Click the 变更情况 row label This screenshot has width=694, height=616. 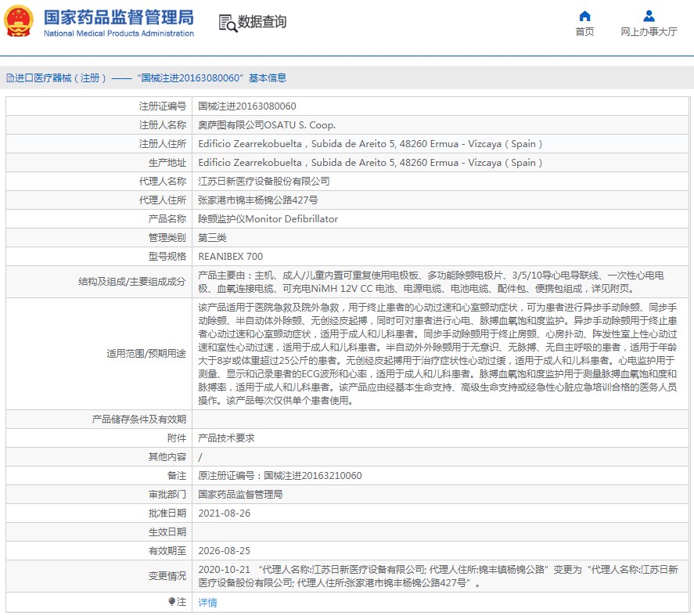[x=167, y=576]
